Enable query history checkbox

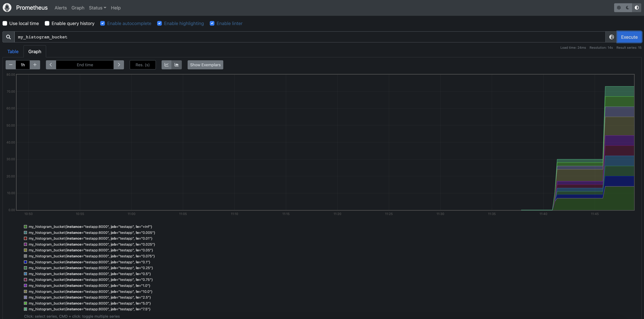[x=47, y=23]
